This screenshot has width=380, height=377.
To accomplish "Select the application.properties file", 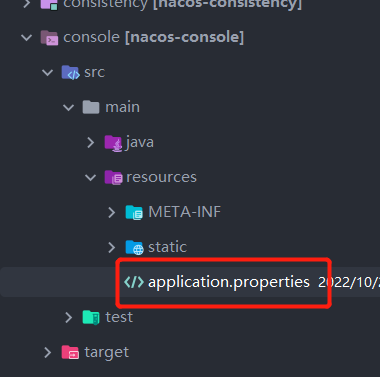I will point(229,282).
